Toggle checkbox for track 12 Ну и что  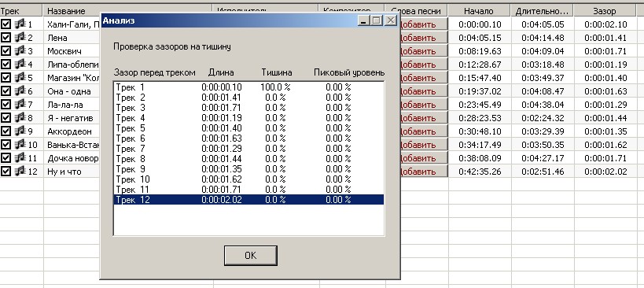tap(6, 172)
